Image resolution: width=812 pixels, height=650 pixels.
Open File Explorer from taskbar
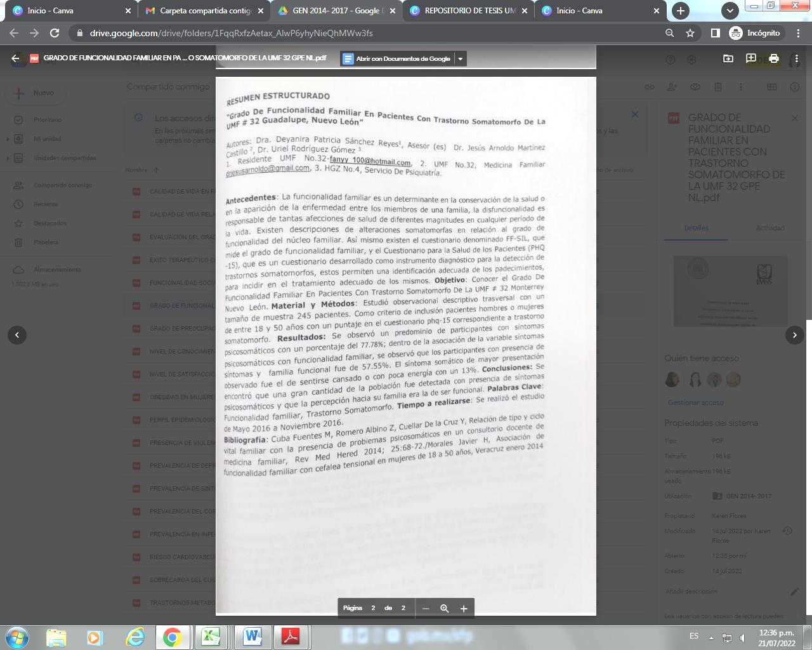pos(56,637)
